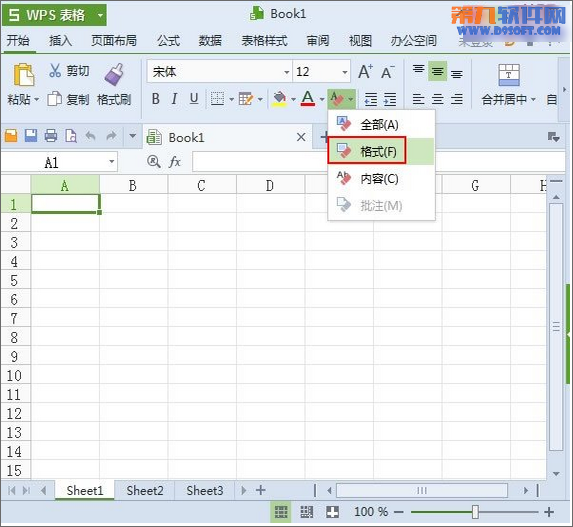573x527 pixels.
Task: Open the 插入 ribbon tab
Action: 61,40
